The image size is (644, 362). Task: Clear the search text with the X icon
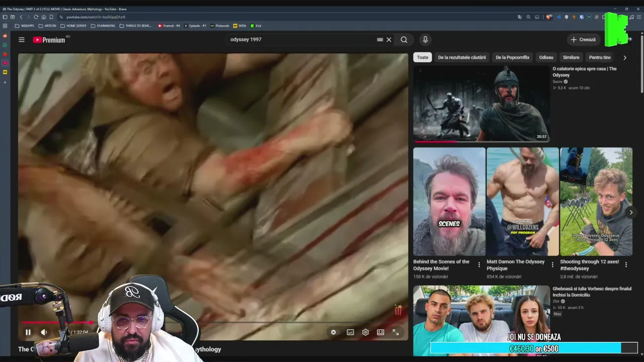click(389, 40)
